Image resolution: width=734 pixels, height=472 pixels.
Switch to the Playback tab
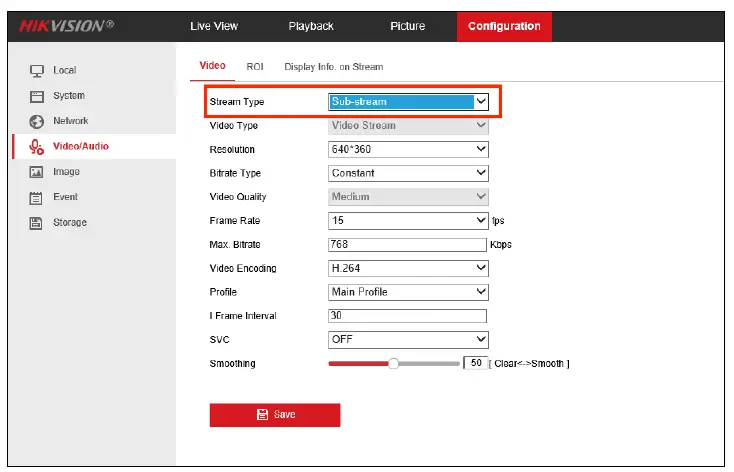tap(311, 26)
